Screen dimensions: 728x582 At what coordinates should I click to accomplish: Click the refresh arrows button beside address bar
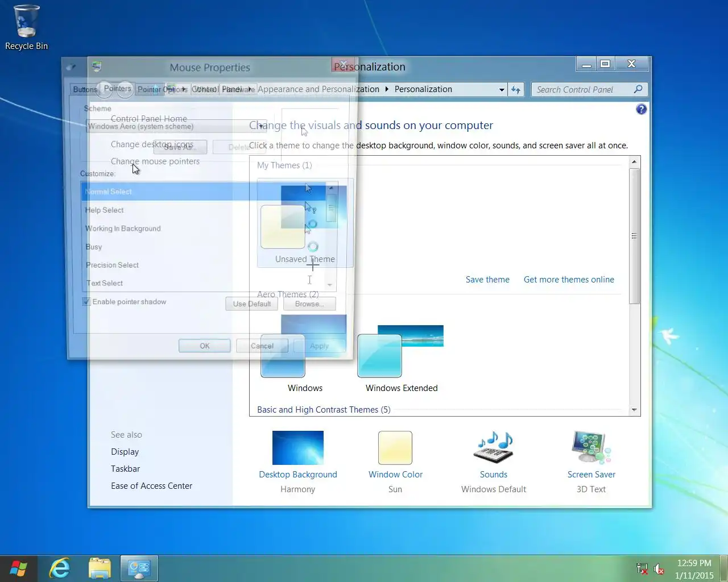[516, 89]
